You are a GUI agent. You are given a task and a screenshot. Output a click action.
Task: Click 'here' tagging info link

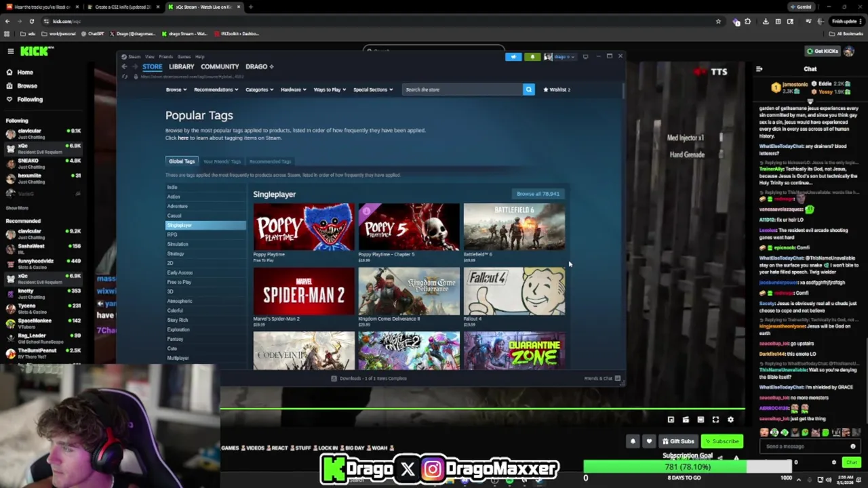(x=183, y=138)
